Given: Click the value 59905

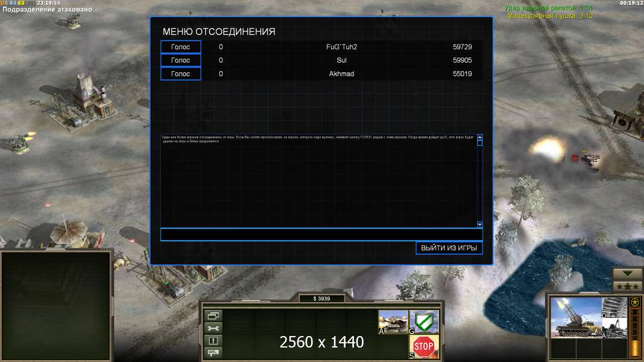Looking at the screenshot, I should tap(462, 60).
